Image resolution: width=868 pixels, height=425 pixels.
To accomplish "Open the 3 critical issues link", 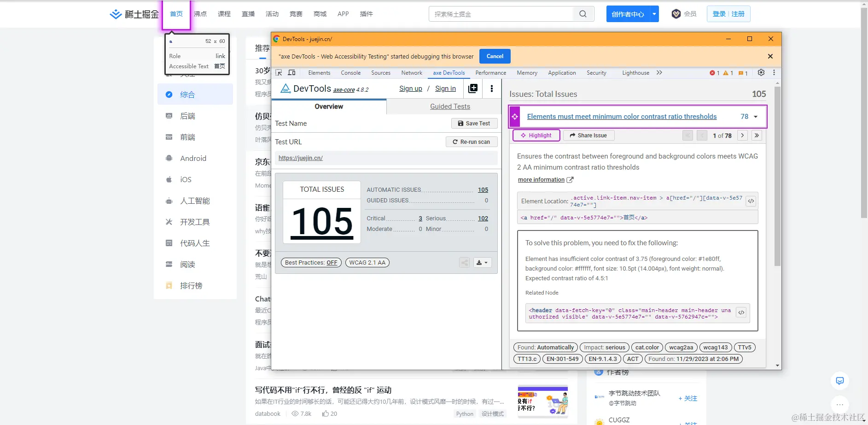I will point(420,218).
